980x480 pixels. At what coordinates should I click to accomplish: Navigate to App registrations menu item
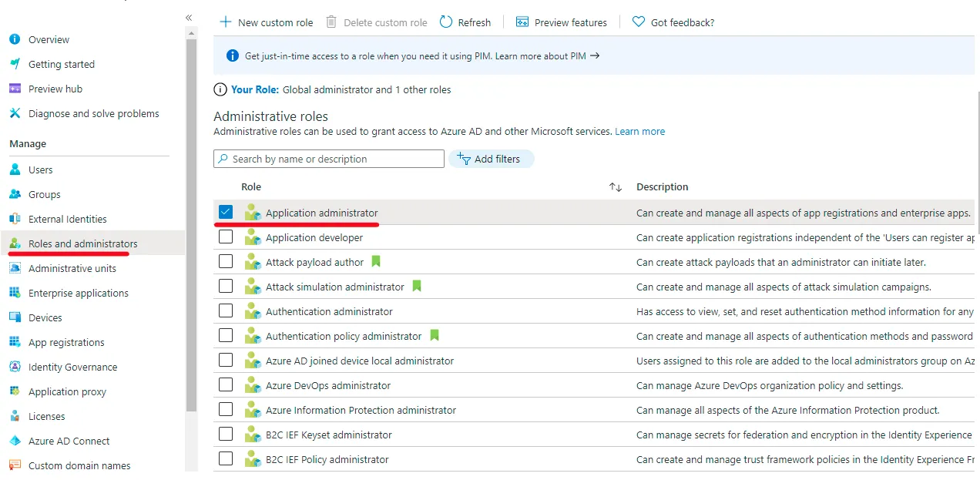coord(66,342)
